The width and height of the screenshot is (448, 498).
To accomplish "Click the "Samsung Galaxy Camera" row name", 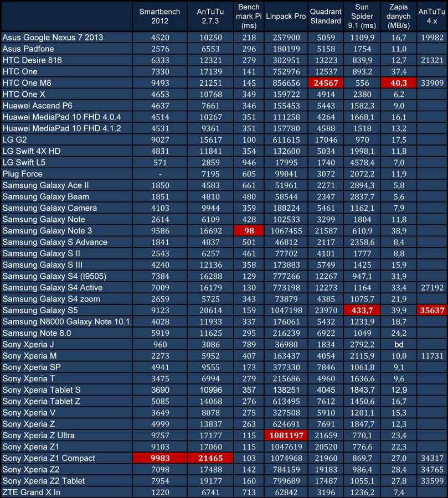I will tap(50, 208).
